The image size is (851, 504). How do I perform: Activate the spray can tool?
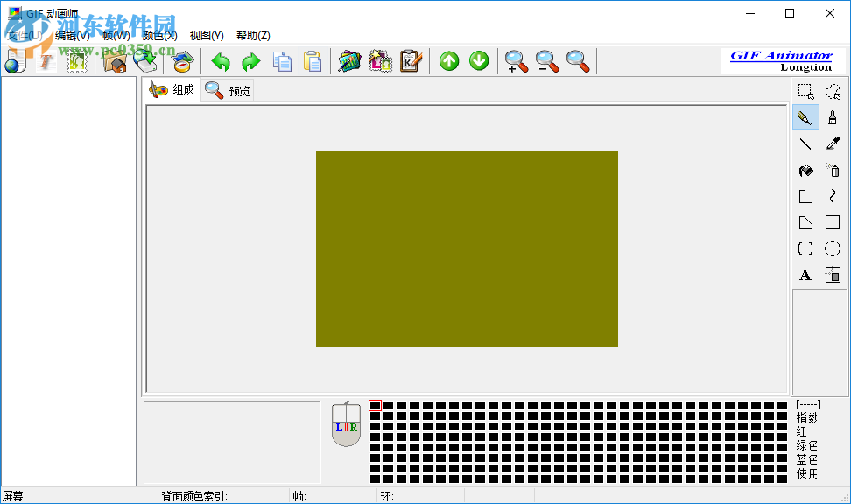(x=833, y=171)
